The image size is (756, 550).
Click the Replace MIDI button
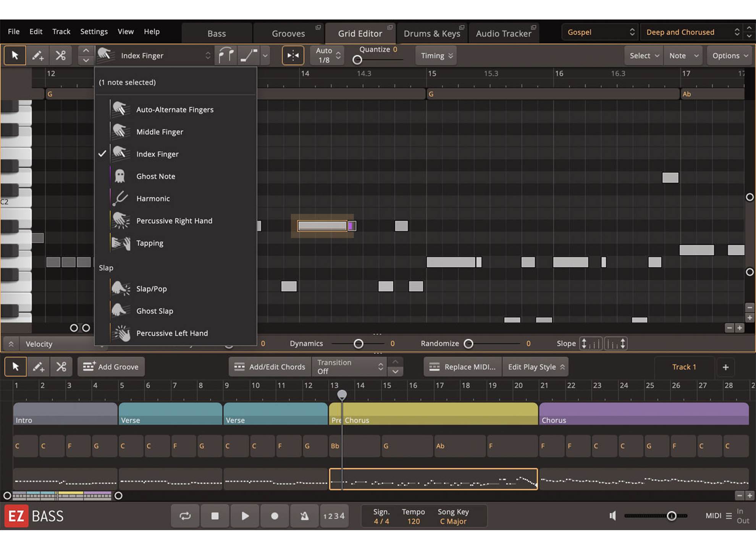coord(463,367)
